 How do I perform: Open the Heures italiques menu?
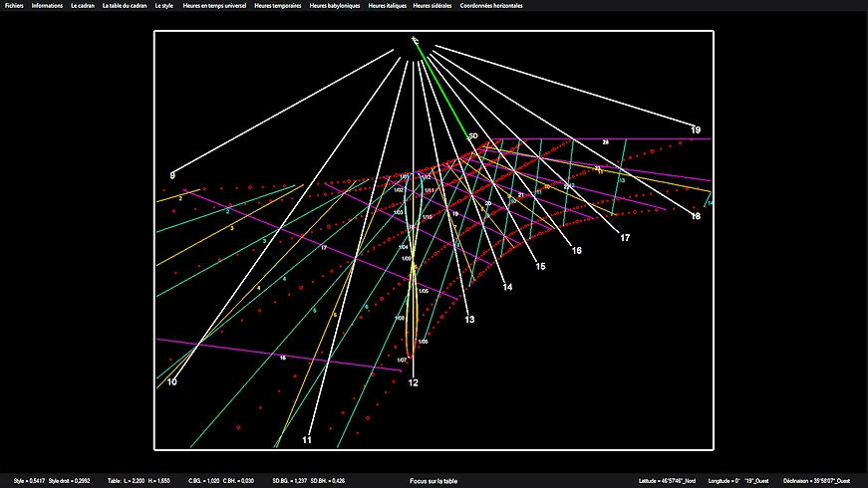click(389, 6)
